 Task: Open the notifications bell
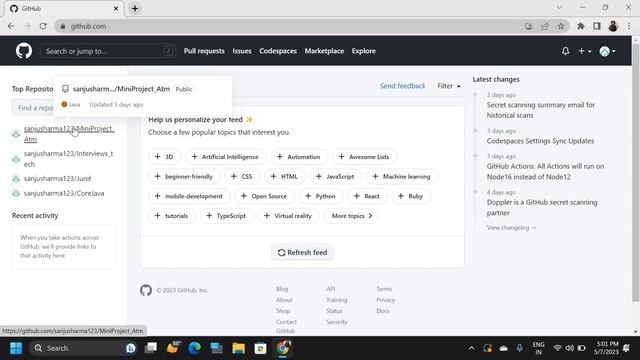pos(565,51)
